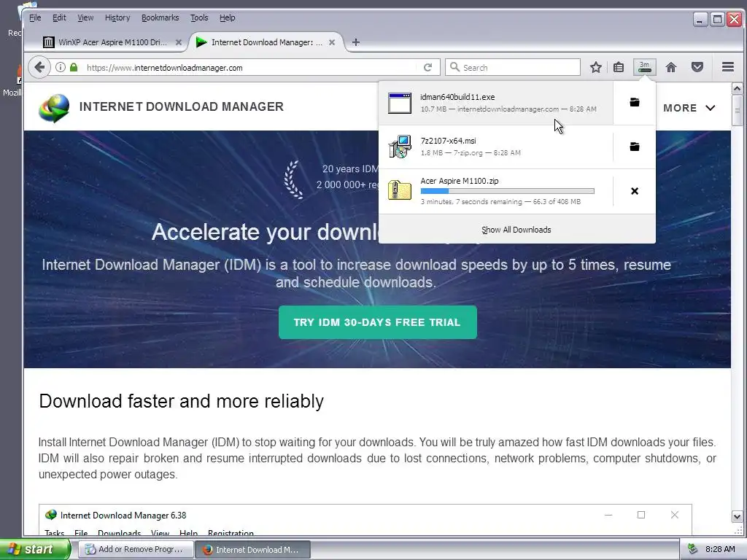Click the taskbar clock showing 8:28 AM

pos(720,549)
